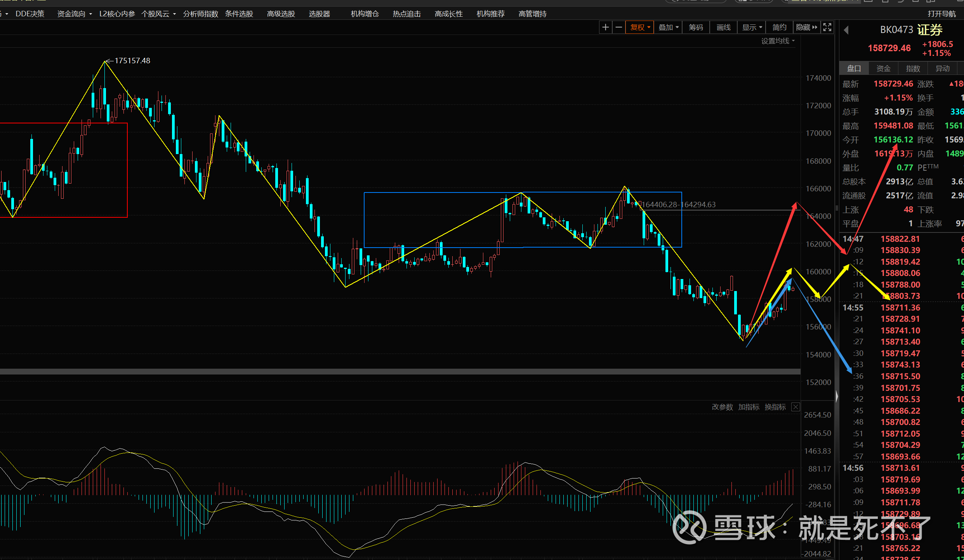Open the 显示 display dropdown

point(752,27)
